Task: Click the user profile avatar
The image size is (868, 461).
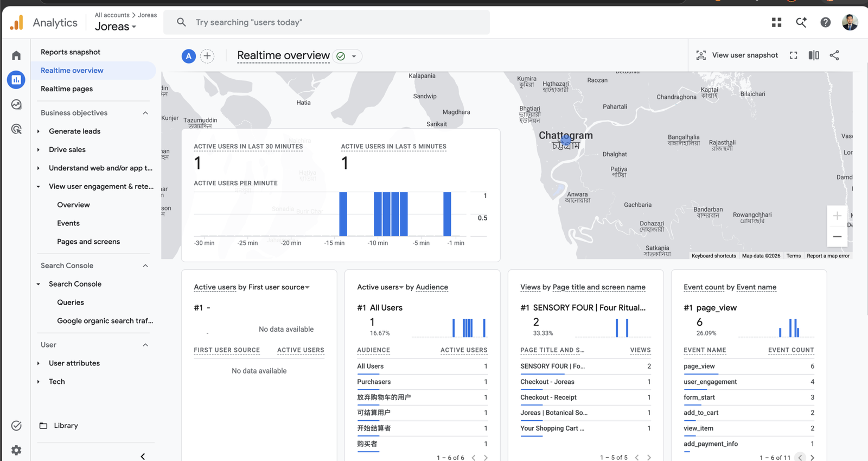Action: 850,22
